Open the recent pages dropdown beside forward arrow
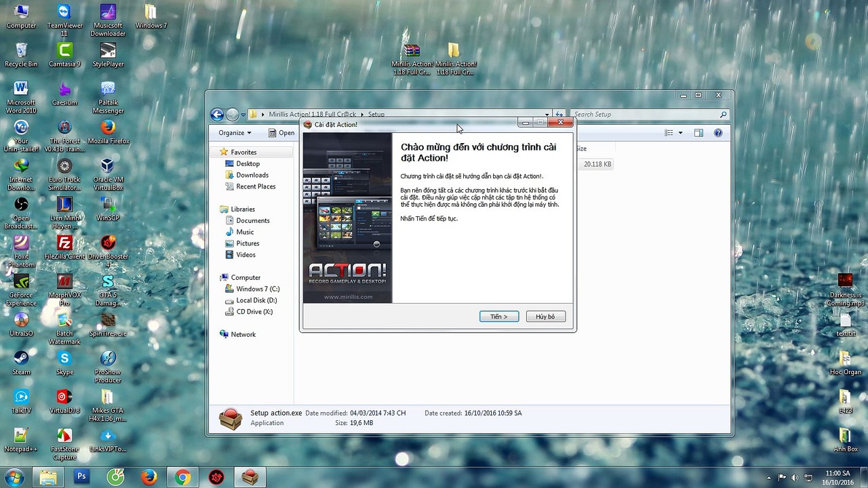 point(243,115)
